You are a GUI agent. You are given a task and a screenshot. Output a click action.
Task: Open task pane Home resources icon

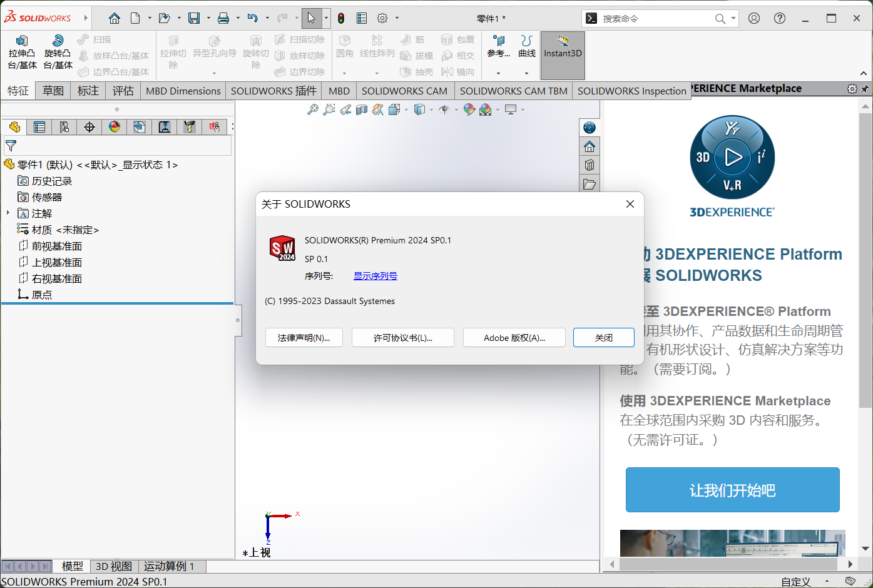(x=590, y=146)
